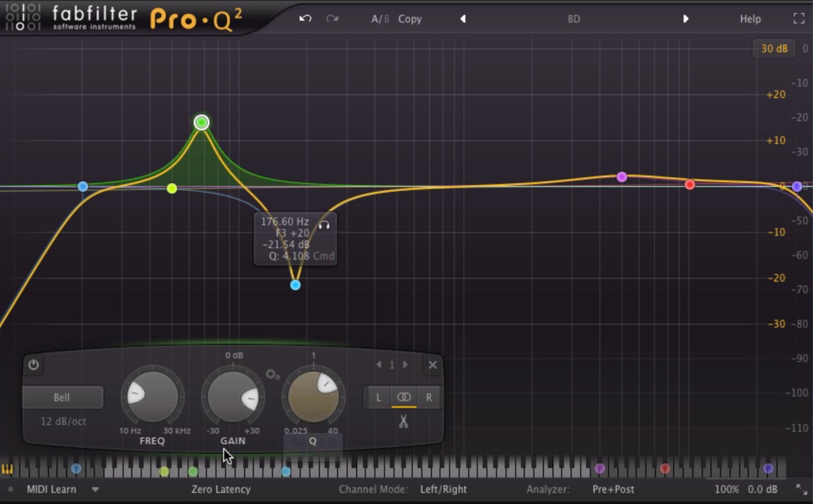Click the Q knob
The height and width of the screenshot is (504, 813).
click(x=313, y=397)
